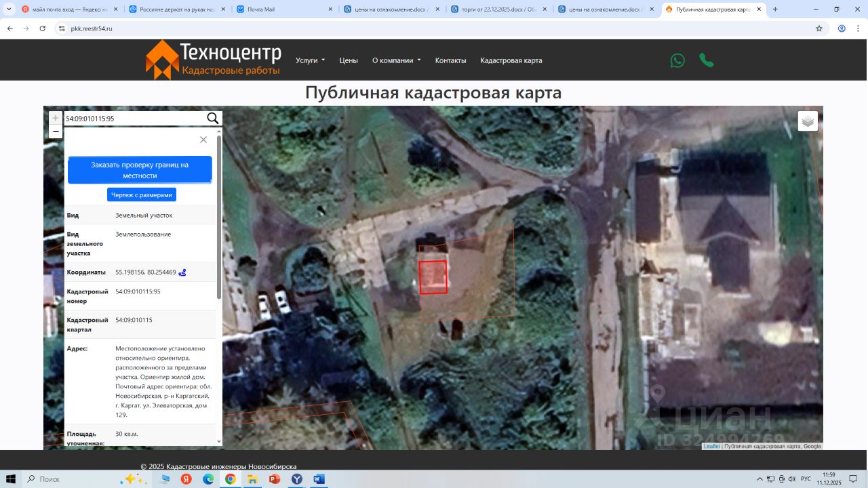Close the parcel info panel
868x488 pixels.
click(x=203, y=140)
